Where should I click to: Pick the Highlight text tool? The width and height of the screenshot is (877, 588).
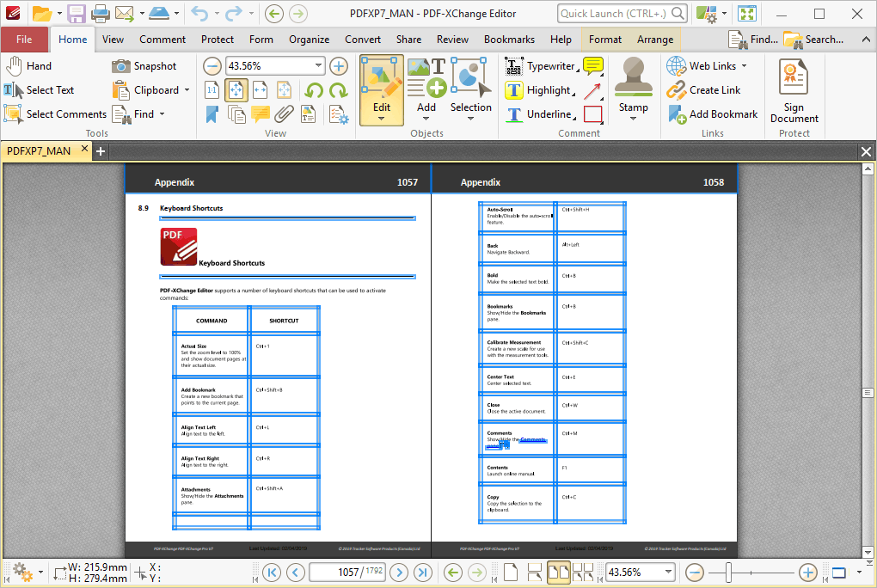coord(539,90)
